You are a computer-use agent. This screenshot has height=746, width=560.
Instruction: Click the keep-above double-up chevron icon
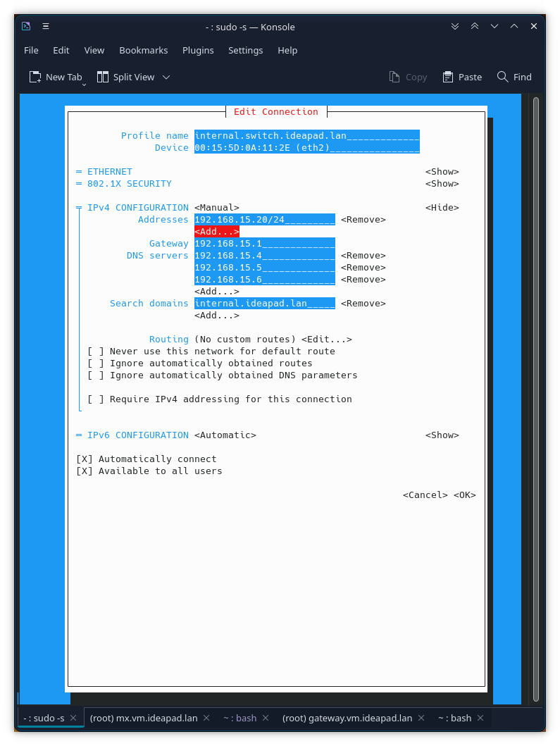click(x=474, y=26)
